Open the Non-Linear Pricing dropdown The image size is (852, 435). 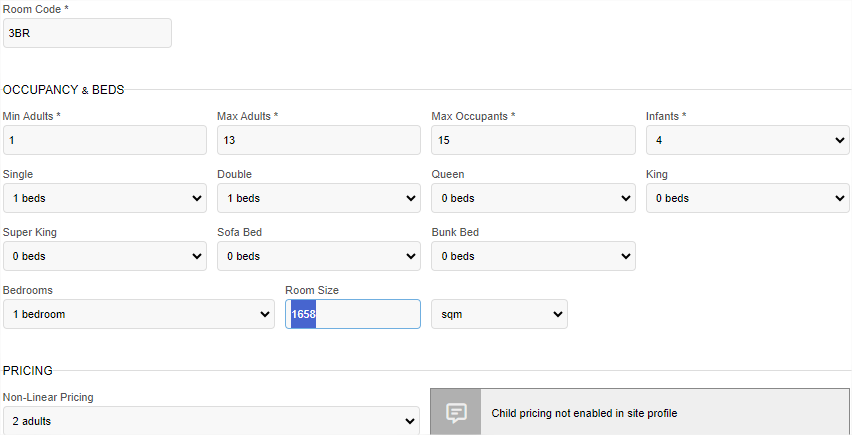pyautogui.click(x=211, y=420)
